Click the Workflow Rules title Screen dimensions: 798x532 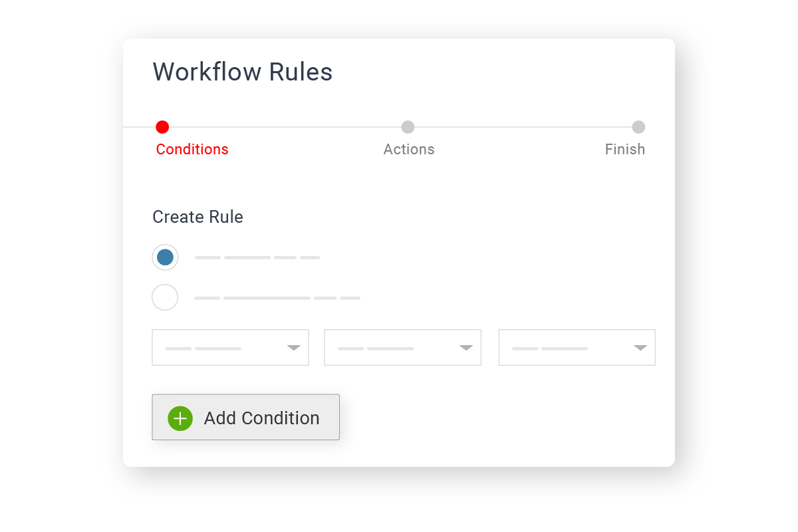[x=243, y=72]
